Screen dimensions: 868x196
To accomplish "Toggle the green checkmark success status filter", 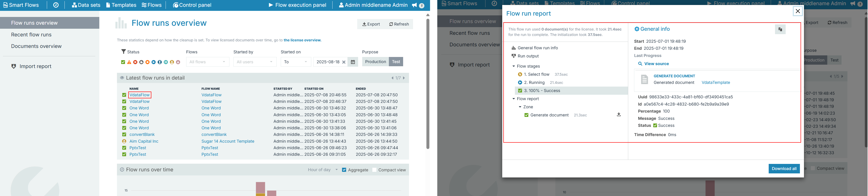I will click(123, 62).
